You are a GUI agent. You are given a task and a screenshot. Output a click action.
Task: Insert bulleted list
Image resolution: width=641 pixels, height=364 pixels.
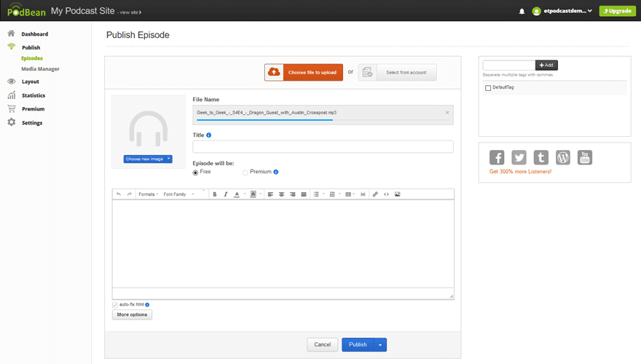point(316,194)
